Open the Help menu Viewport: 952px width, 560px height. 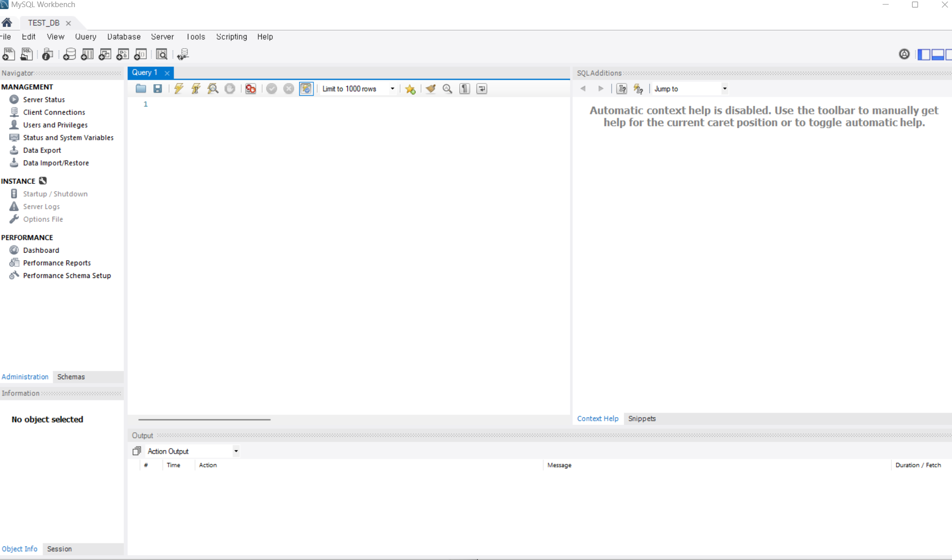click(x=265, y=36)
